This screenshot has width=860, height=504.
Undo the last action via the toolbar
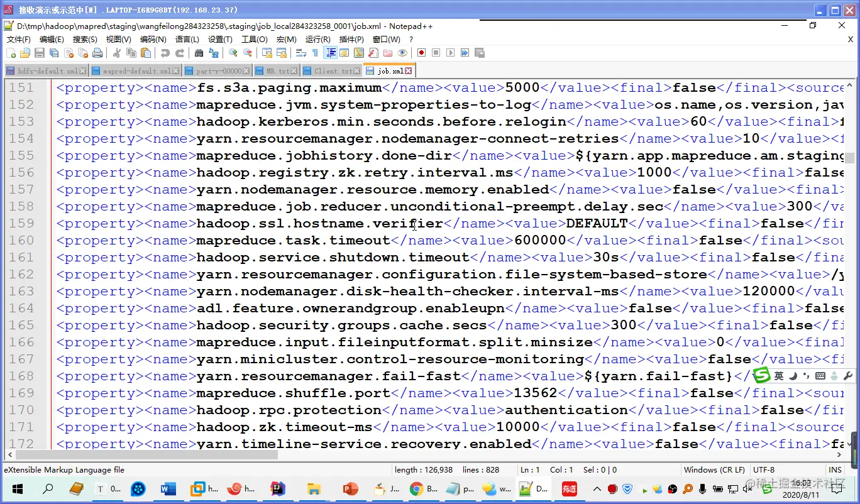[x=165, y=53]
